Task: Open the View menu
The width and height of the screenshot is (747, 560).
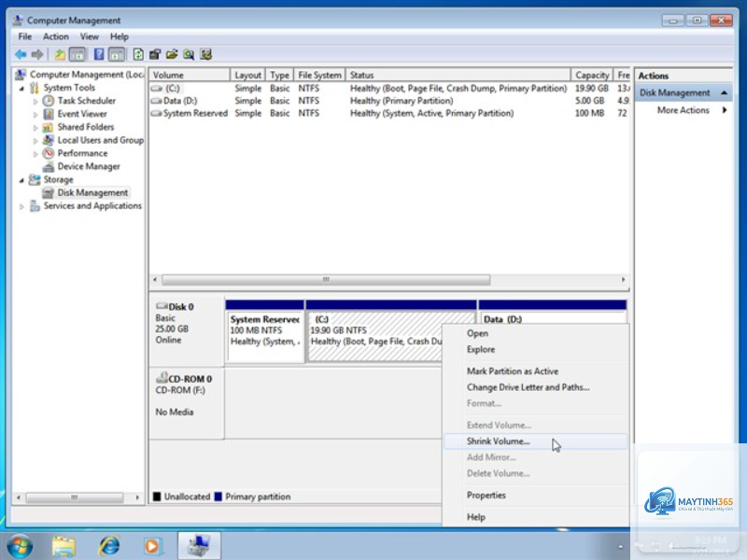Action: pos(89,36)
